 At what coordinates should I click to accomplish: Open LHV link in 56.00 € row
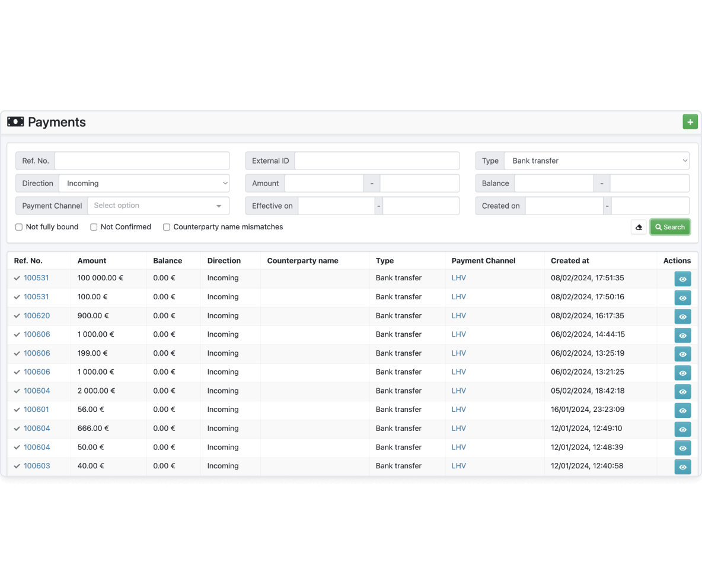pyautogui.click(x=458, y=410)
